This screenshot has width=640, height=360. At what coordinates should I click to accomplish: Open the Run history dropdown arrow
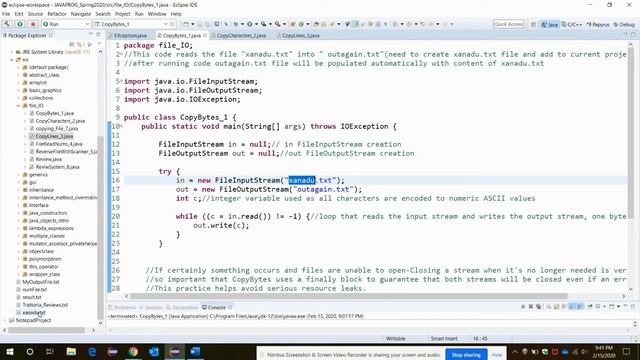coord(256,24)
